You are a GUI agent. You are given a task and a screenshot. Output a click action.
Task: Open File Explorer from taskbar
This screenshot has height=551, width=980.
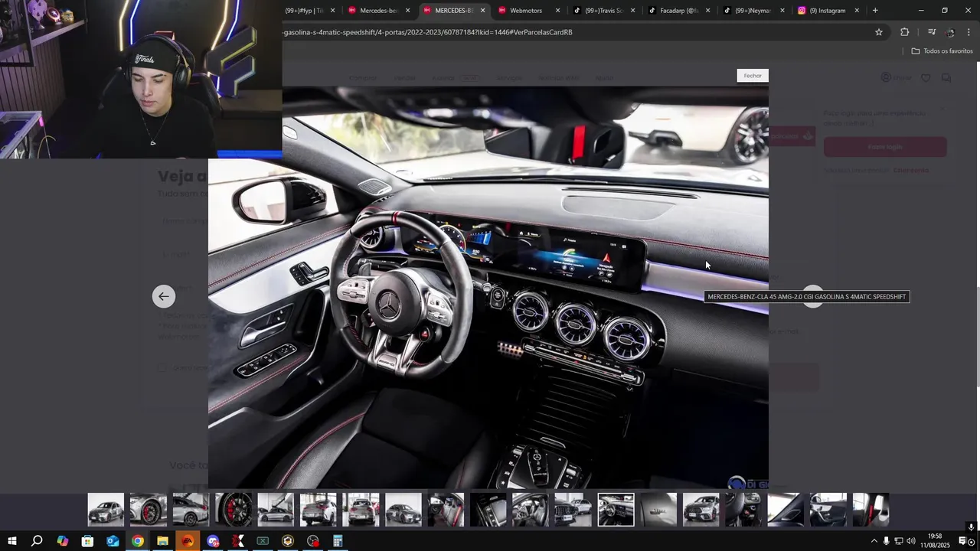pyautogui.click(x=162, y=541)
